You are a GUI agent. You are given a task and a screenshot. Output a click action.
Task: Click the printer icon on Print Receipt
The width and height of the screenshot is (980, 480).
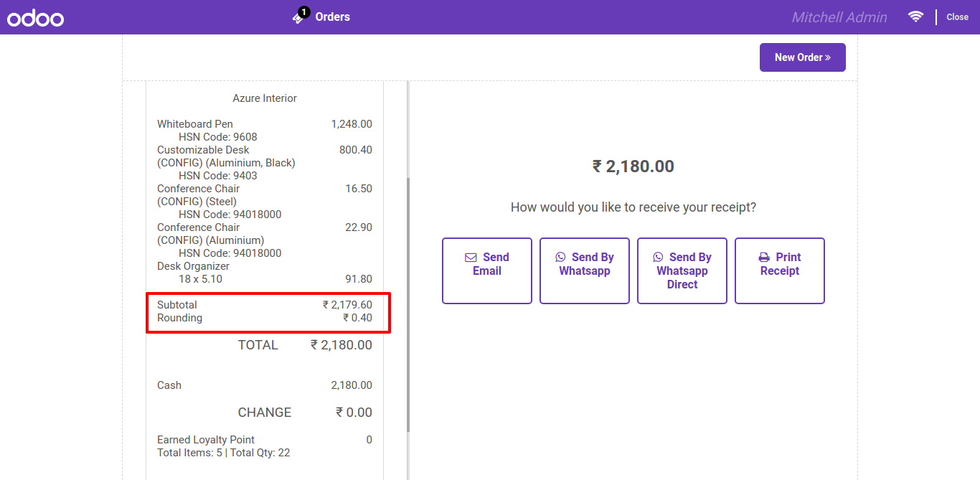point(764,258)
